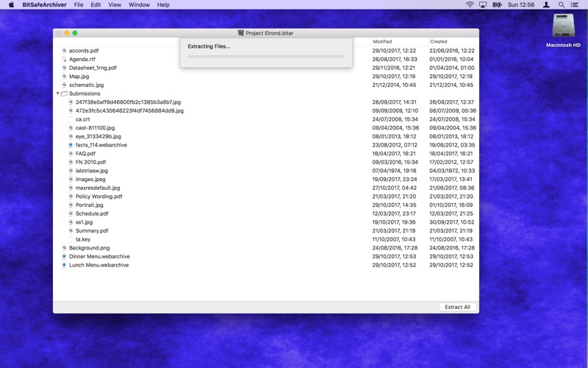This screenshot has height=368, width=588.
Task: Select the eye_3133429b.jpg file name
Action: tap(98, 136)
